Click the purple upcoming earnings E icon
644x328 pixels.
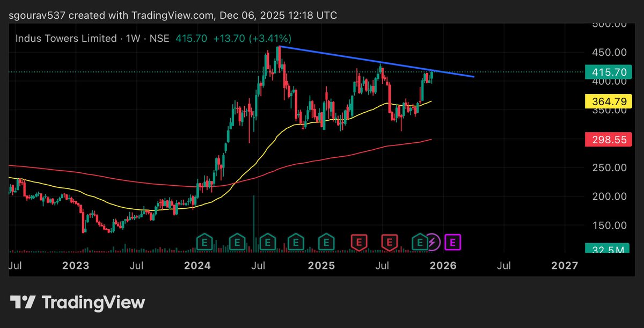tap(452, 242)
